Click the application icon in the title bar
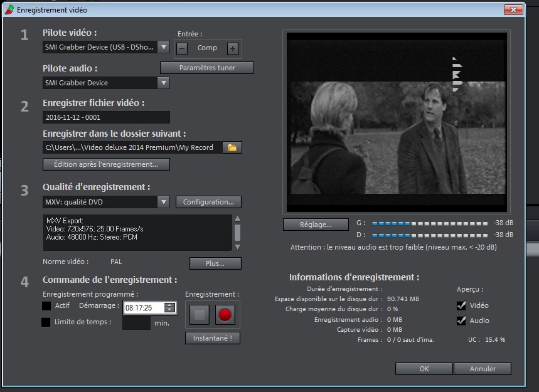 pyautogui.click(x=9, y=9)
